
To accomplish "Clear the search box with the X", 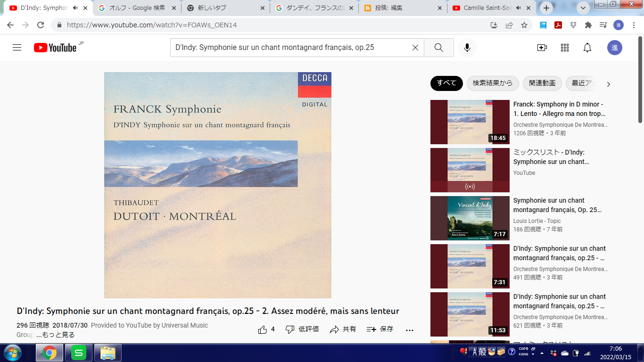I will 415,48.
